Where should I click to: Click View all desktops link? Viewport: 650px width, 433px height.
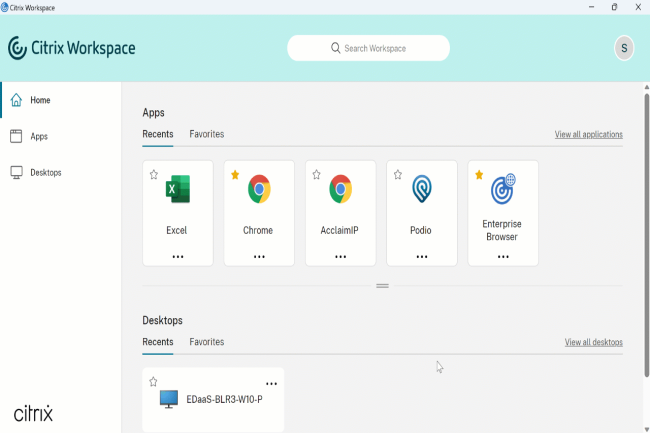[593, 342]
